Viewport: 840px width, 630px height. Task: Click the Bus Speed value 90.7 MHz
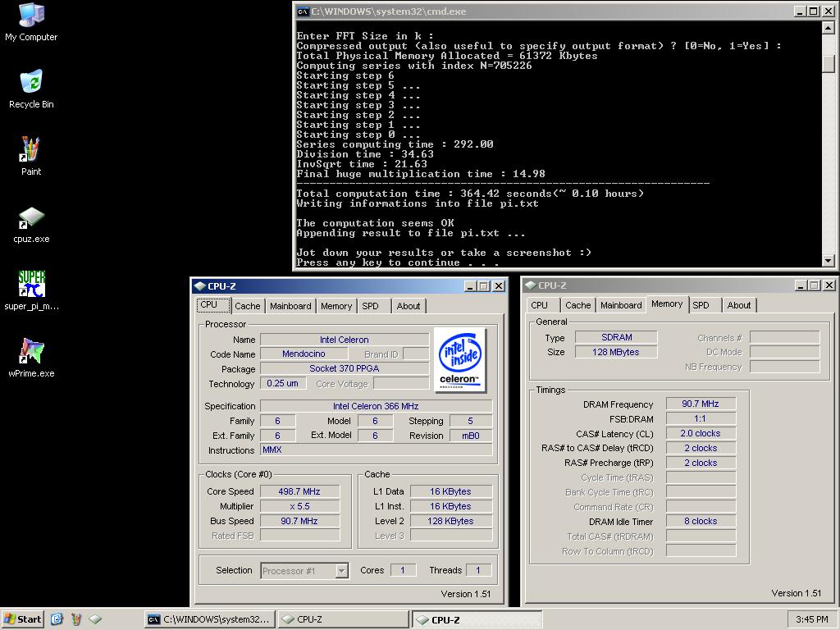click(299, 521)
